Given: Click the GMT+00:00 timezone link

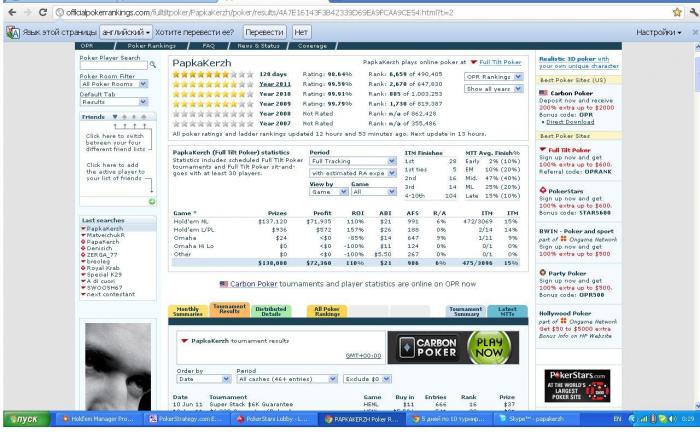Looking at the screenshot, I should (x=363, y=356).
